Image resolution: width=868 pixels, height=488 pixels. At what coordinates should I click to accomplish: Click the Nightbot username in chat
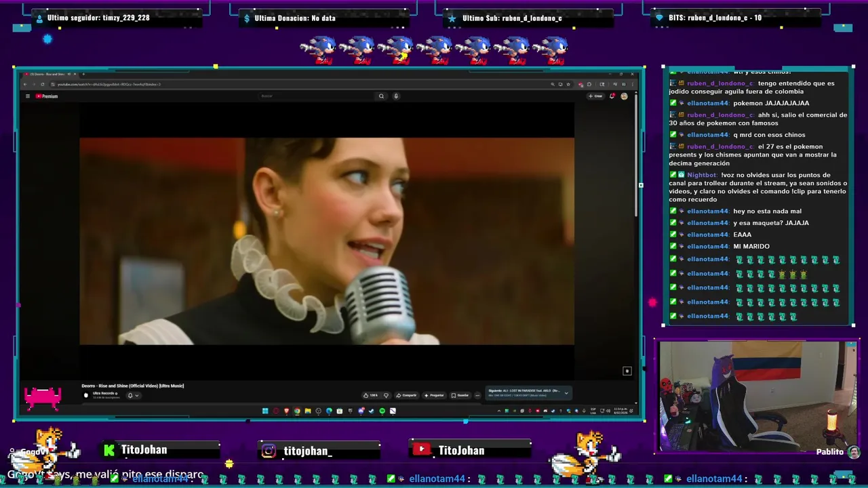click(702, 175)
